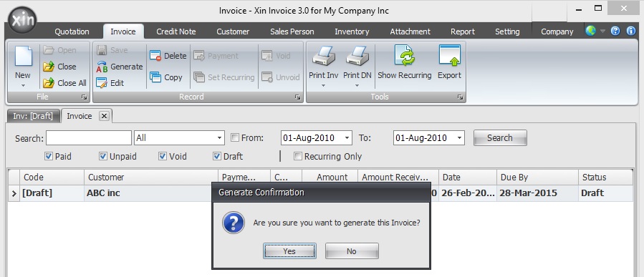Click the Tools group dialog launcher

click(x=460, y=97)
